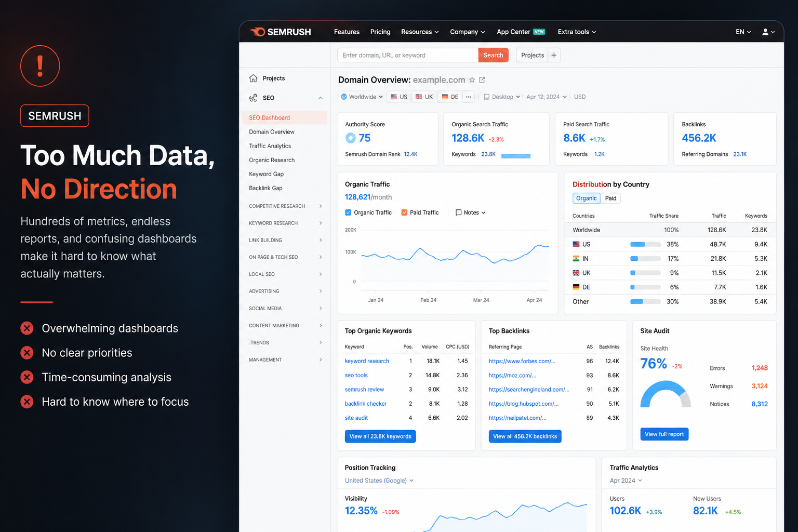The width and height of the screenshot is (798, 532).
Task: Focus the domain, URL or keyword field
Action: (408, 55)
